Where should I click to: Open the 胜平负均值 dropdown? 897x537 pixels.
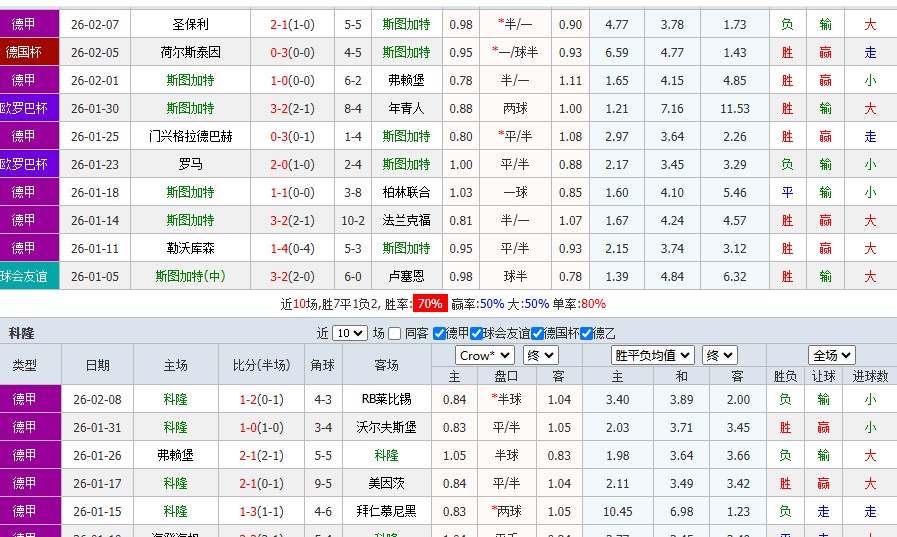(x=654, y=355)
